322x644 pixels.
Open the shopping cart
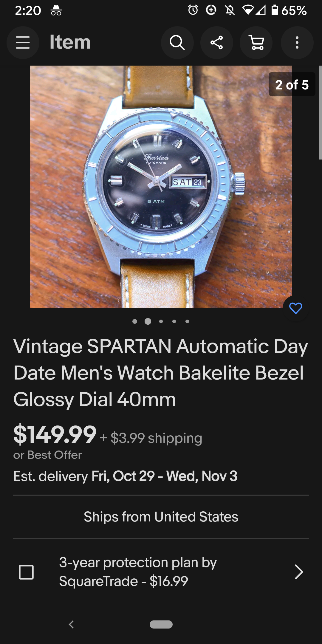click(256, 42)
